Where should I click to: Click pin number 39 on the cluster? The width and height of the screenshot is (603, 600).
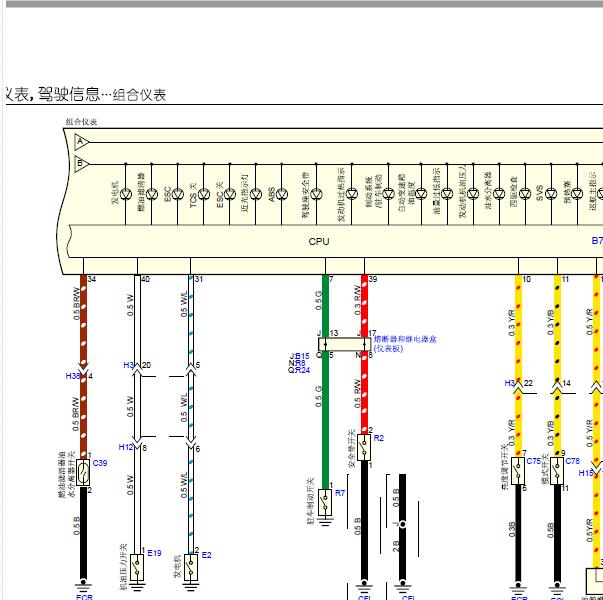373,279
